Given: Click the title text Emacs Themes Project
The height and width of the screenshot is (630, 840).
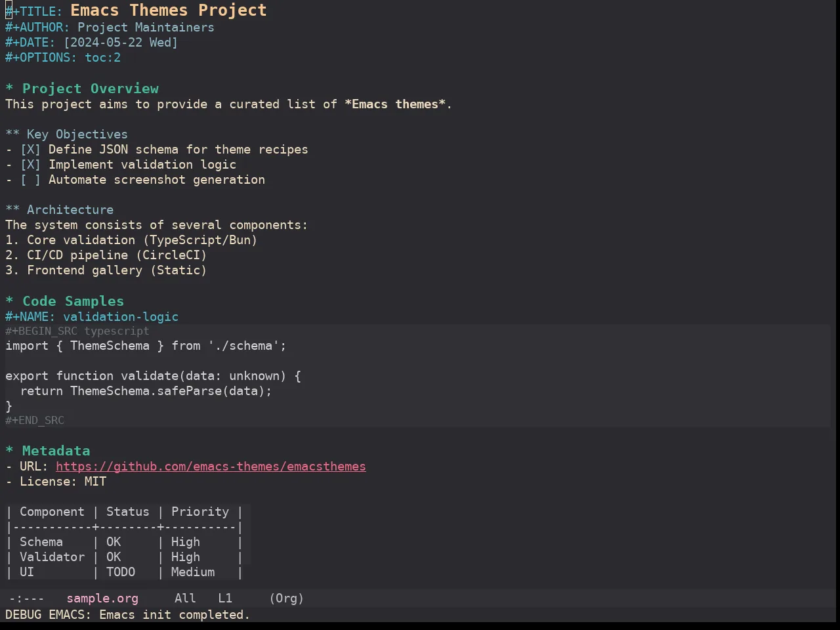Looking at the screenshot, I should point(169,10).
